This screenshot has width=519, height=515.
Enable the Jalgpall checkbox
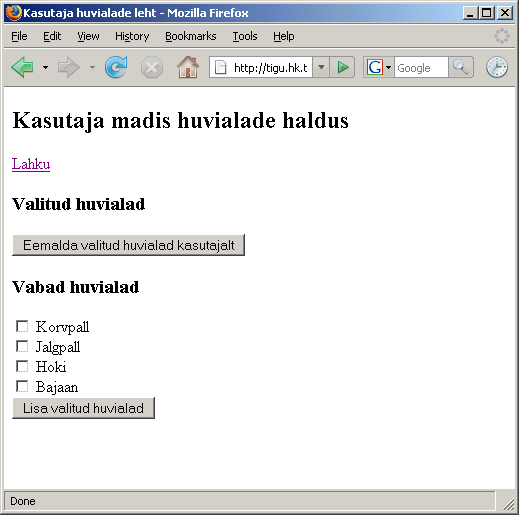(22, 346)
